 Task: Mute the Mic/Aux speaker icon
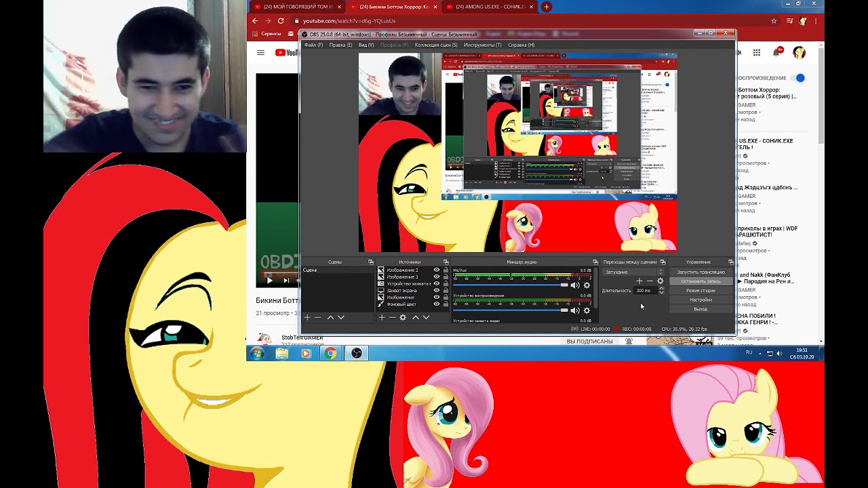[575, 285]
